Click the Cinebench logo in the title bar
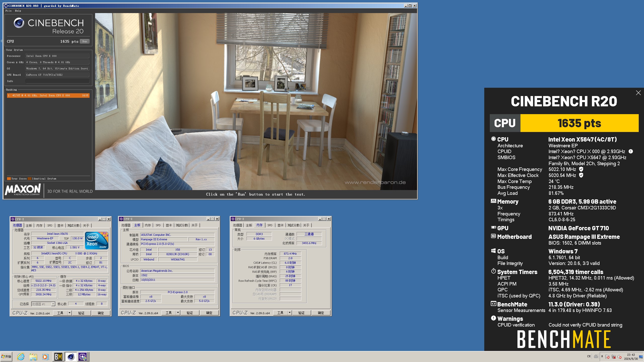This screenshot has height=362, width=644. 6,6
